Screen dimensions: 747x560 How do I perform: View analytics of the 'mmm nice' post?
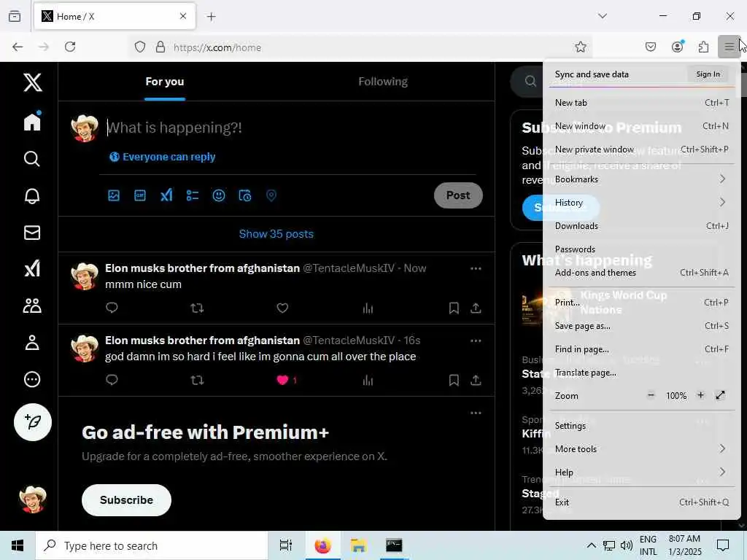[368, 308]
